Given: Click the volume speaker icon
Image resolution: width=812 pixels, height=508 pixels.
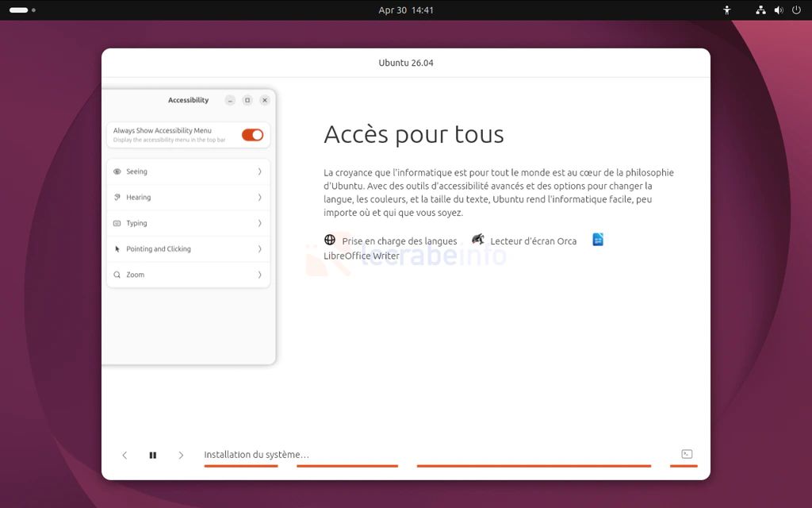Looking at the screenshot, I should (778, 10).
